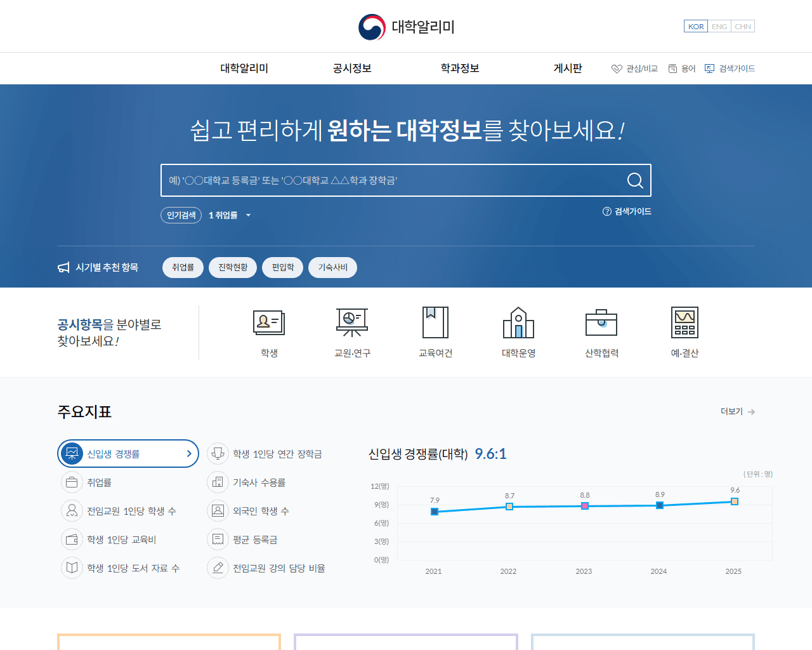Click the 2025 data point on chart
Image resolution: width=812 pixels, height=650 pixels.
(734, 501)
